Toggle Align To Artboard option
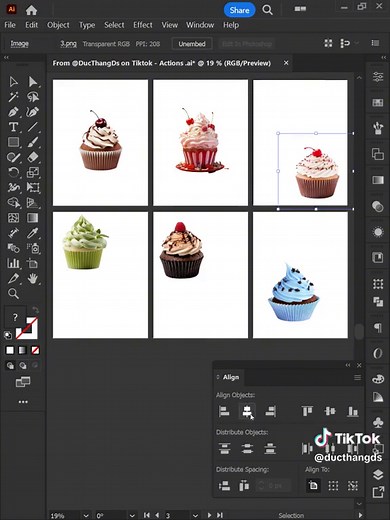 tap(313, 485)
